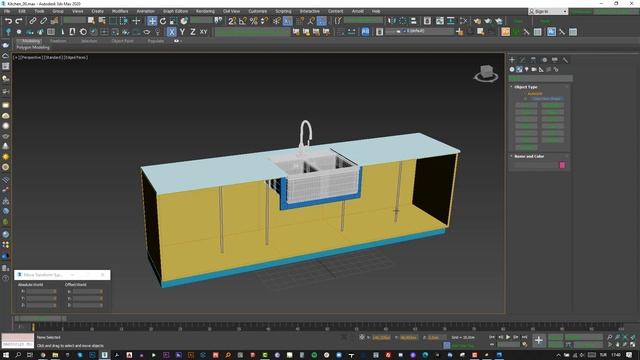Close the Move Transform Type-In dialog
Viewport: 640px width, 360px height.
[103, 275]
